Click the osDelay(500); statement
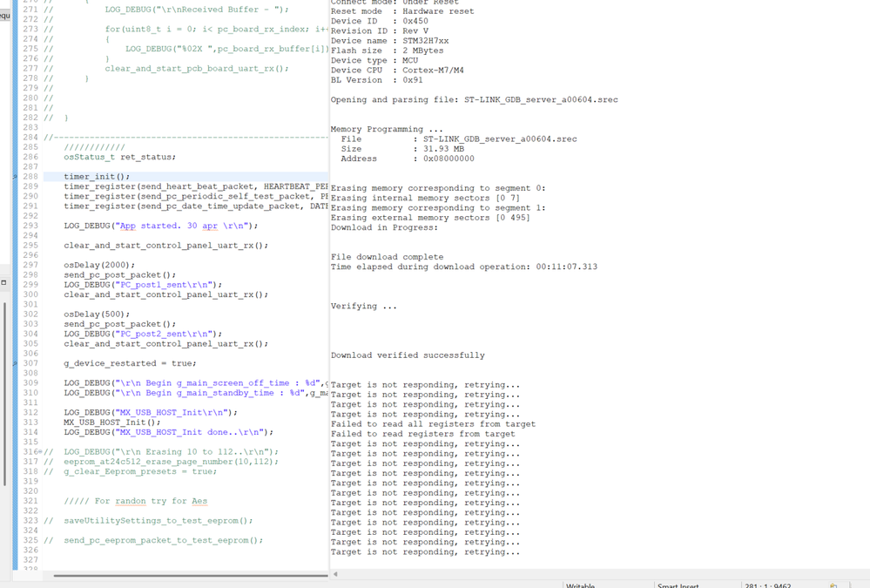 tap(97, 314)
